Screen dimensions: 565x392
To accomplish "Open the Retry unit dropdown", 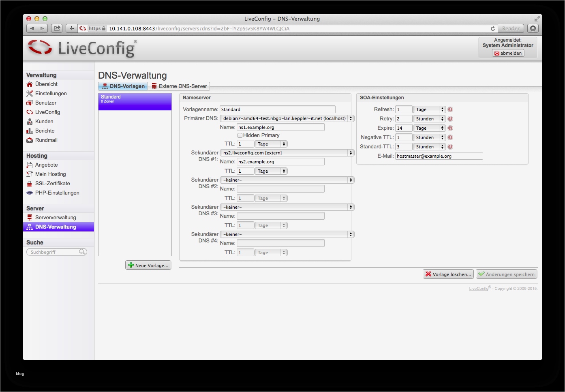I will click(430, 119).
